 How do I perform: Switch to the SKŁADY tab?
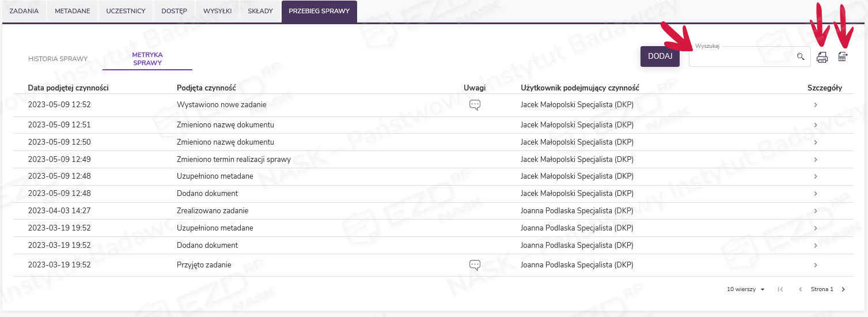(256, 12)
